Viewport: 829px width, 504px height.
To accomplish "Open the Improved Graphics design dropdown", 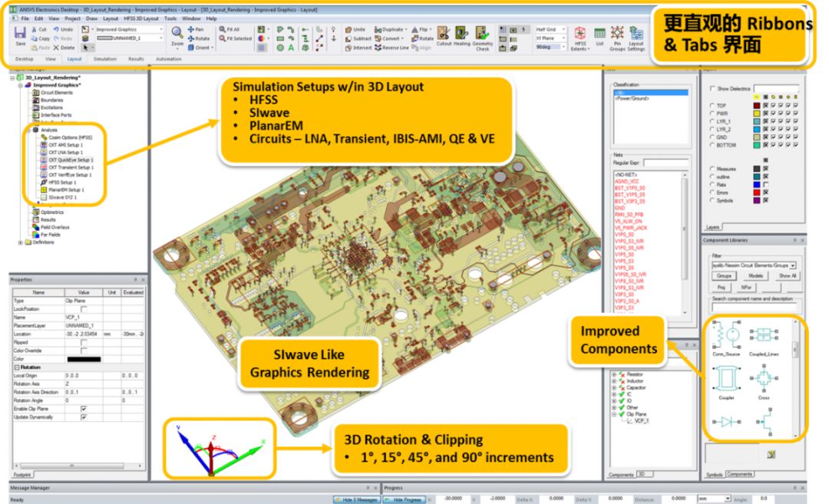I will click(x=129, y=30).
